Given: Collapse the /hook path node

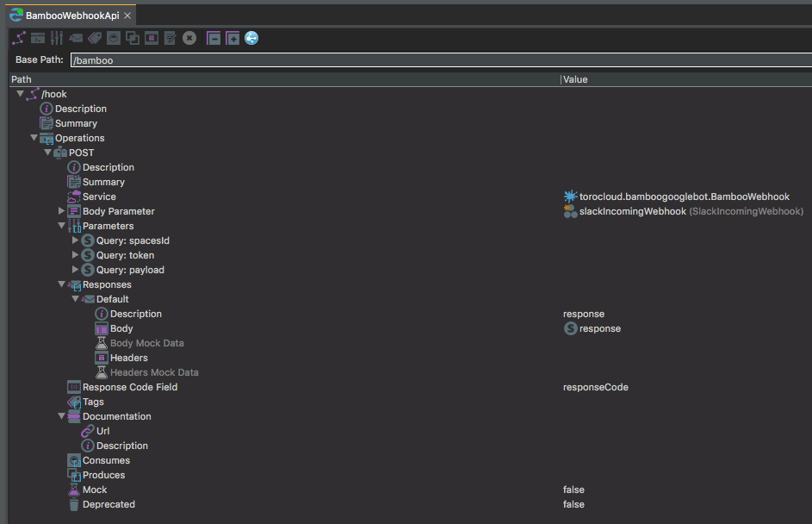Looking at the screenshot, I should click(x=20, y=94).
